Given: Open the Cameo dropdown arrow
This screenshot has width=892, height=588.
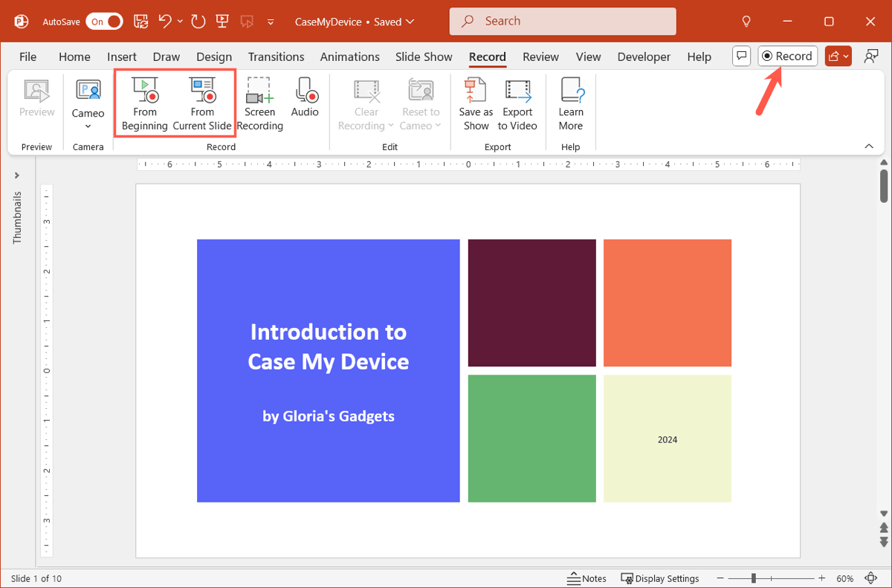Looking at the screenshot, I should pyautogui.click(x=88, y=126).
